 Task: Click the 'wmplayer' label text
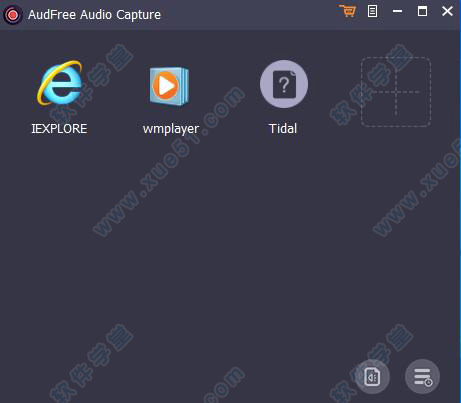(x=171, y=129)
